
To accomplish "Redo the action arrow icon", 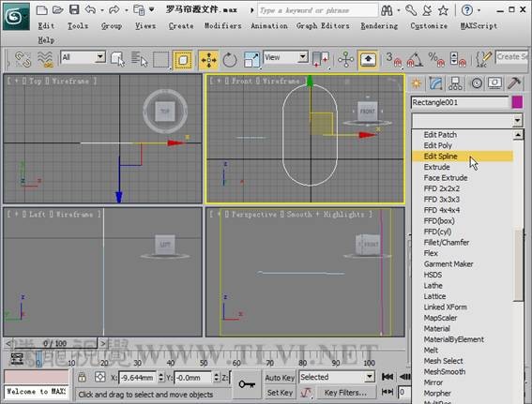I will [114, 9].
